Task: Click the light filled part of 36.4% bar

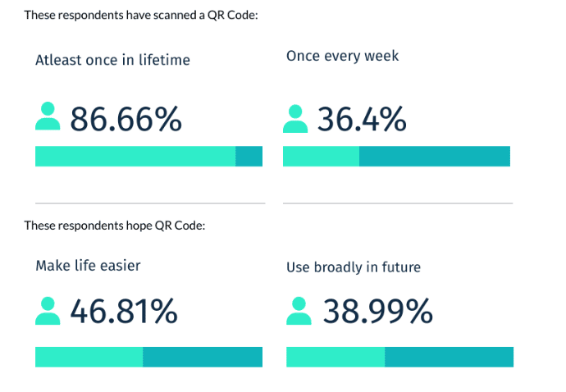Action: coord(321,157)
